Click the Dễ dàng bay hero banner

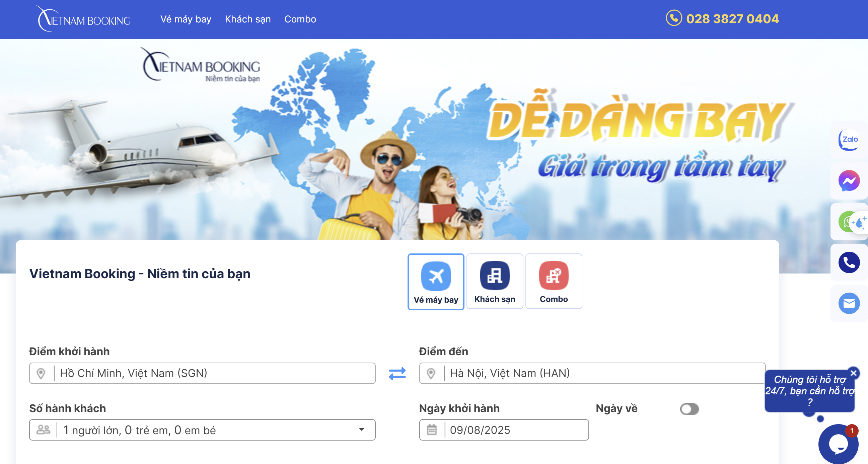coord(434,140)
